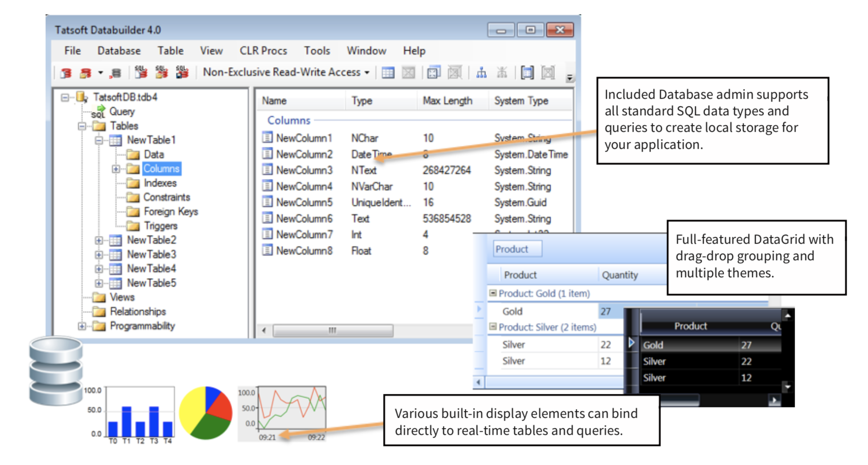Expand the NewTable3 tree node
The width and height of the screenshot is (868, 465).
(x=99, y=255)
